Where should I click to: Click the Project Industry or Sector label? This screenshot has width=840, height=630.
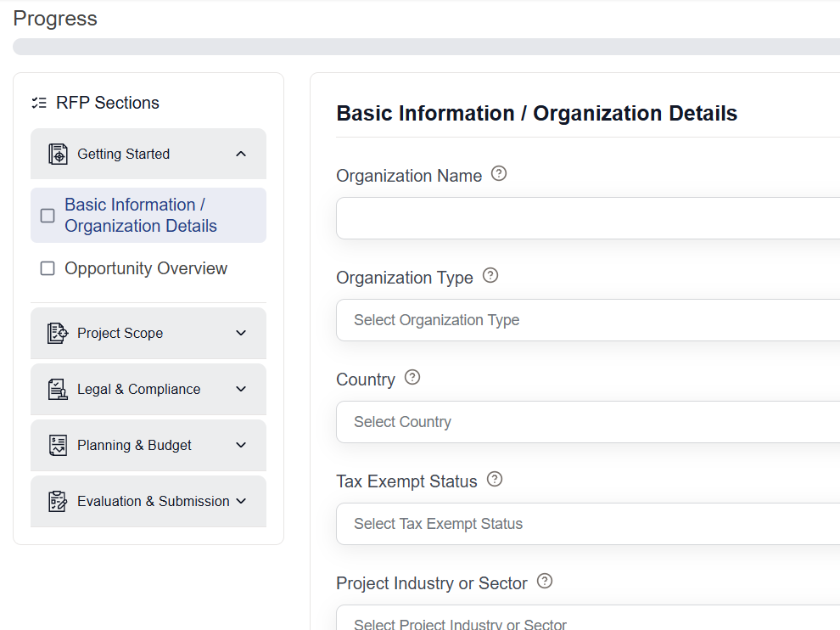click(x=432, y=583)
